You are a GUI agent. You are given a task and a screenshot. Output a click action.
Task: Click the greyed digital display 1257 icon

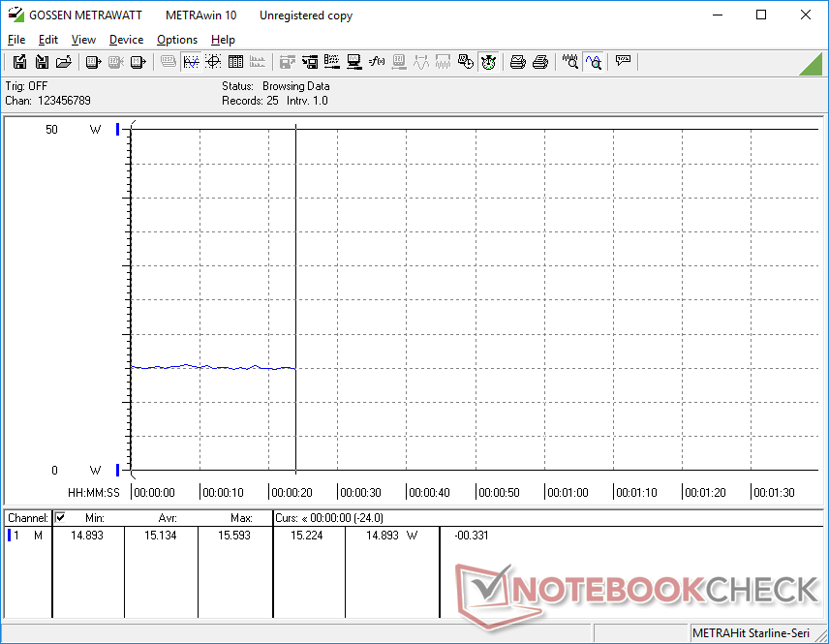[169, 62]
